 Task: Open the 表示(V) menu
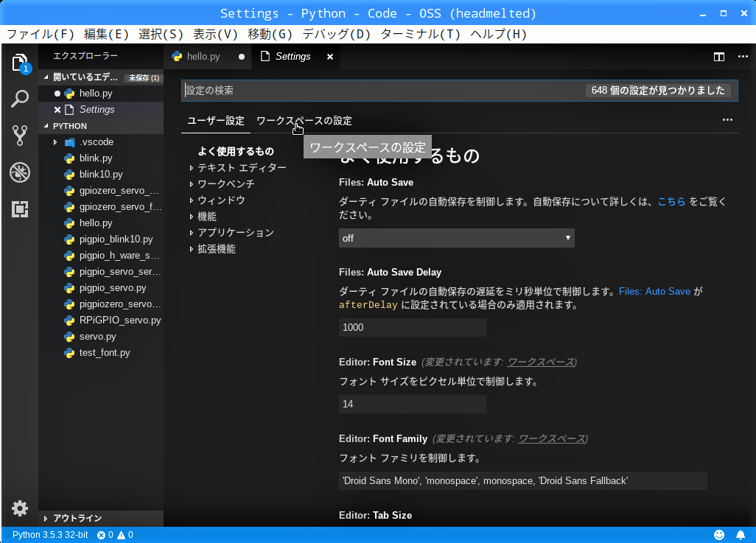(215, 34)
